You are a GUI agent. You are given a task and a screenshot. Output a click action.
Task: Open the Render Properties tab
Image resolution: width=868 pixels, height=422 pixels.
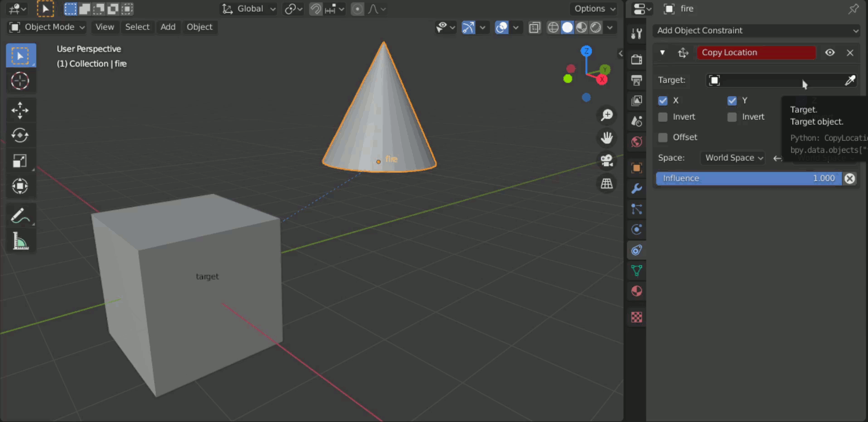636,59
